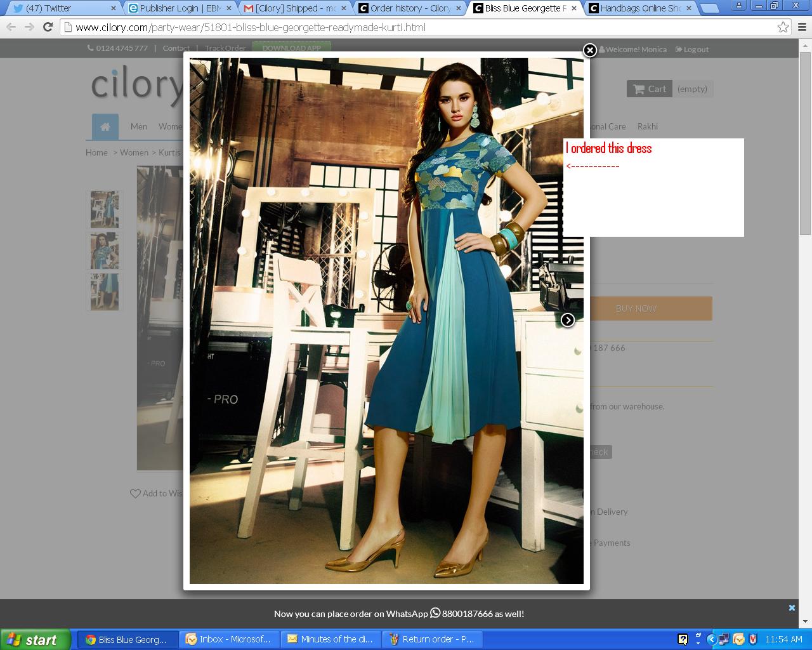Open the Men category menu

point(139,126)
